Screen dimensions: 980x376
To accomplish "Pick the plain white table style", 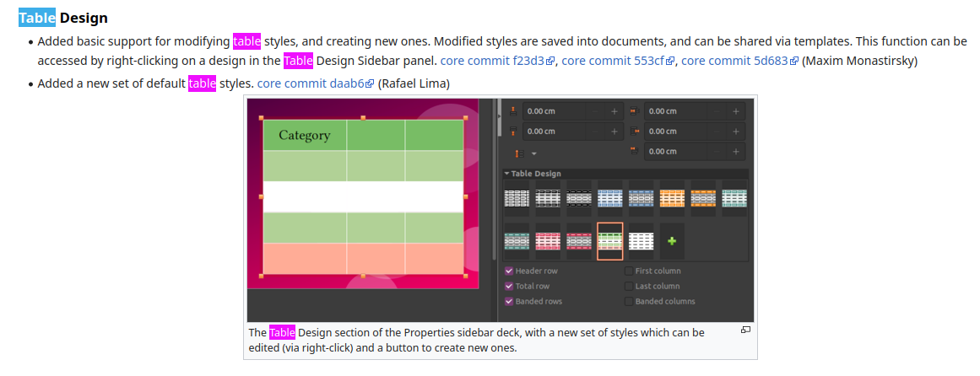I will click(641, 242).
